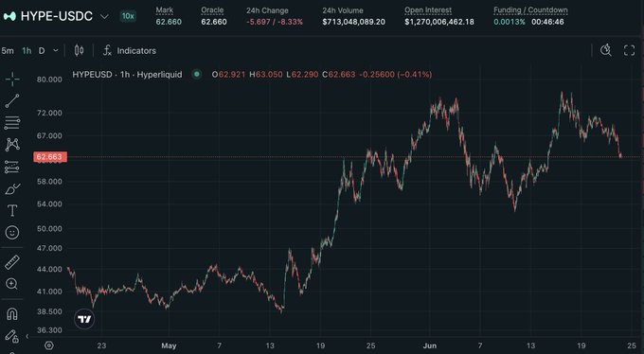This screenshot has height=354, width=644.
Task: Expand the timeframe dropdown arrow
Action: tap(56, 50)
